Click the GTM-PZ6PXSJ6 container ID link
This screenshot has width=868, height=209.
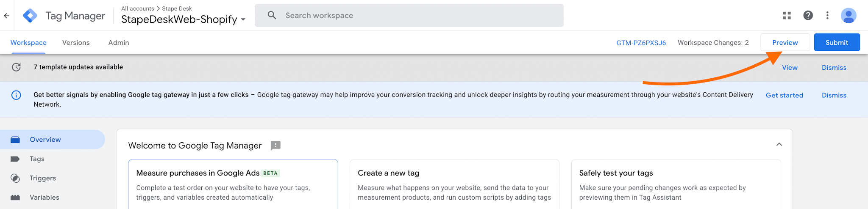[x=641, y=43]
